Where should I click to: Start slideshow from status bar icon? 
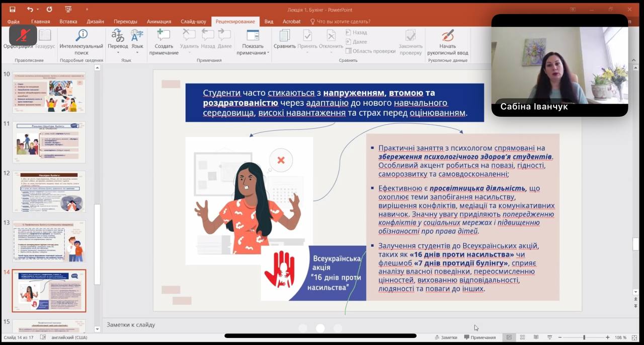548,337
